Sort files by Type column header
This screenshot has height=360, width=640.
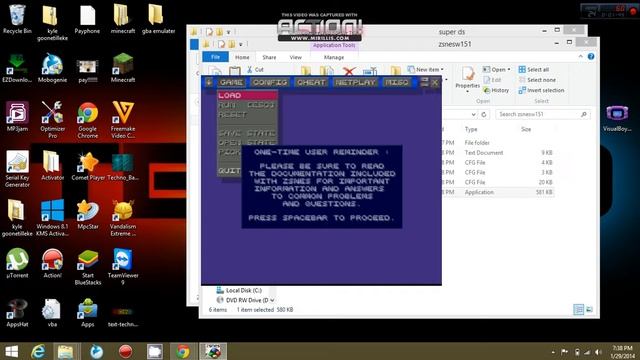coord(471,129)
